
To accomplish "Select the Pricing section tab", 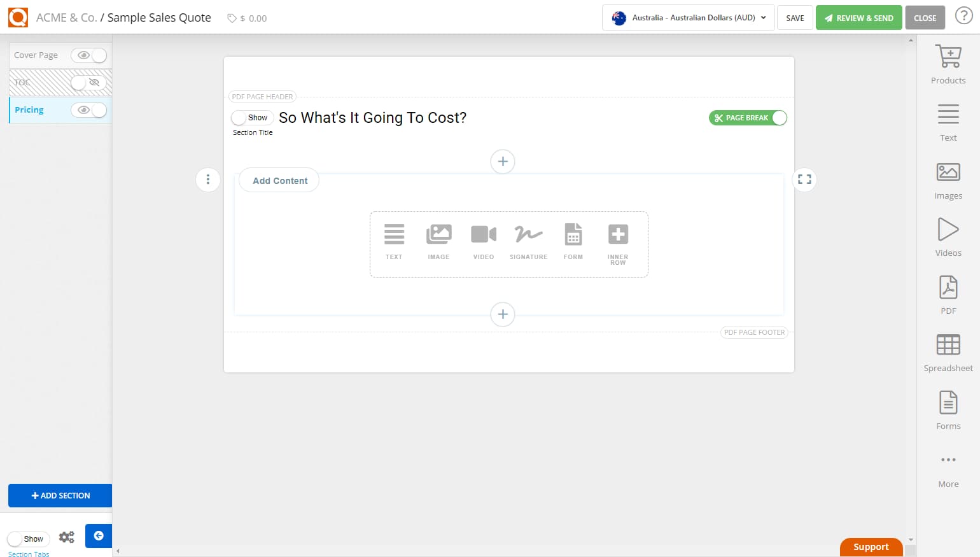I will [x=29, y=109].
